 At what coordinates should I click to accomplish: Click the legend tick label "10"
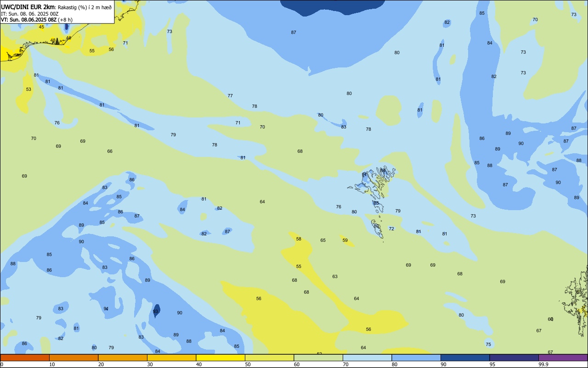click(52, 364)
